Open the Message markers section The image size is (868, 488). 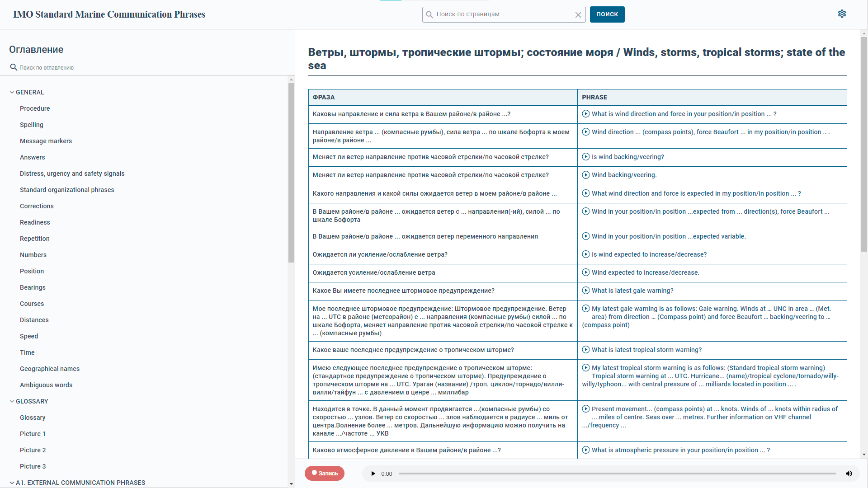(46, 141)
